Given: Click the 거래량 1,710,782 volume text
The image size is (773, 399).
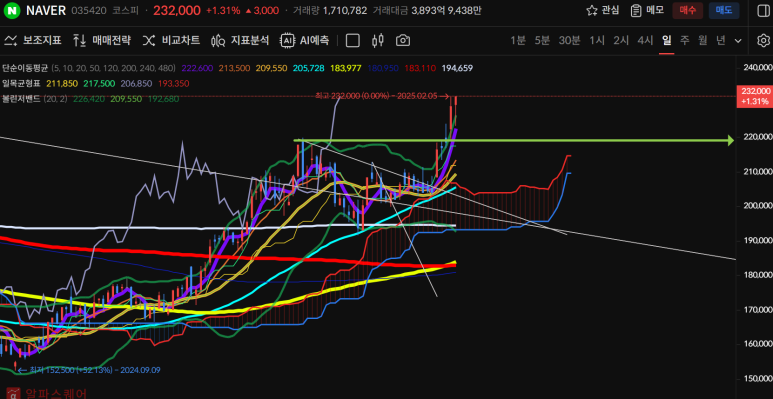Looking at the screenshot, I should 330,10.
